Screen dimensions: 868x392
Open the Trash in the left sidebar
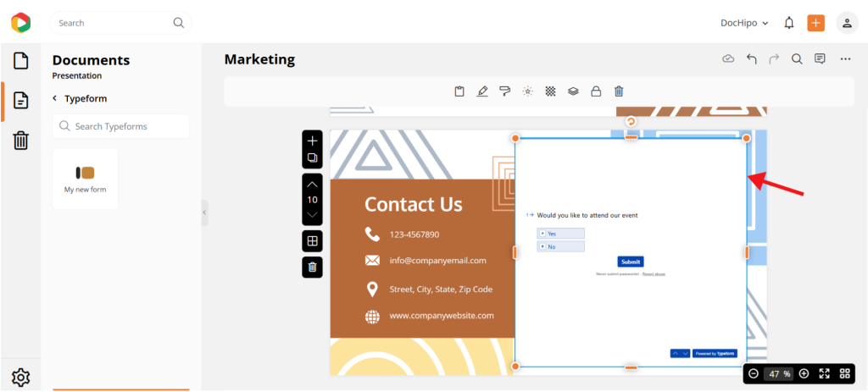[x=21, y=141]
